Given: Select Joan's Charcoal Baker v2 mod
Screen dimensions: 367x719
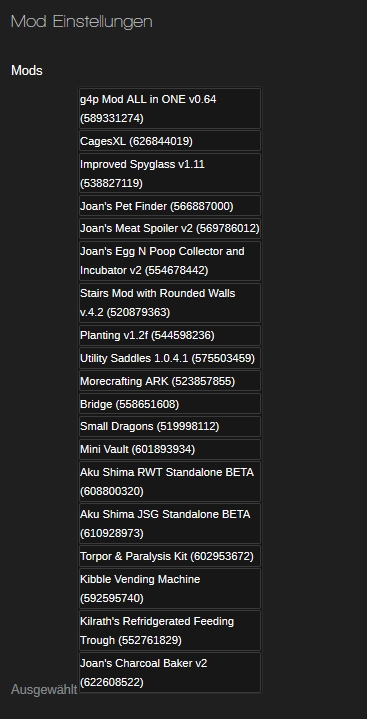Looking at the screenshot, I should point(170,673).
